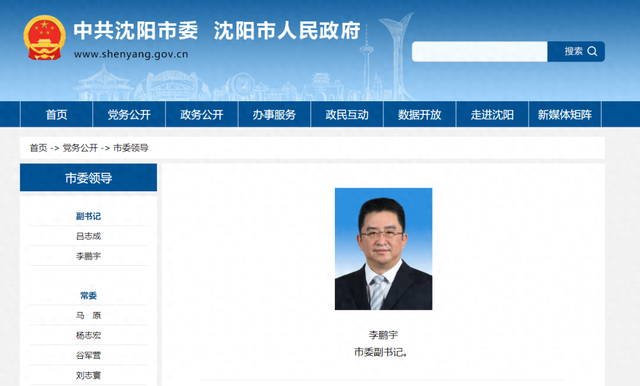Select 谷军营 in the 常委 list

pyautogui.click(x=88, y=355)
